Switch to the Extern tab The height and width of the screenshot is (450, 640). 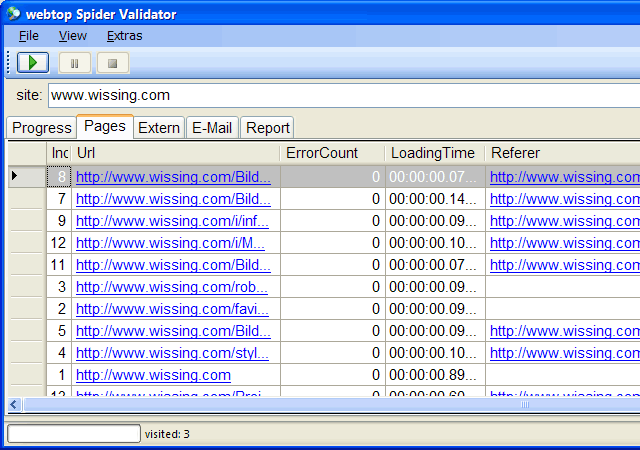(159, 128)
